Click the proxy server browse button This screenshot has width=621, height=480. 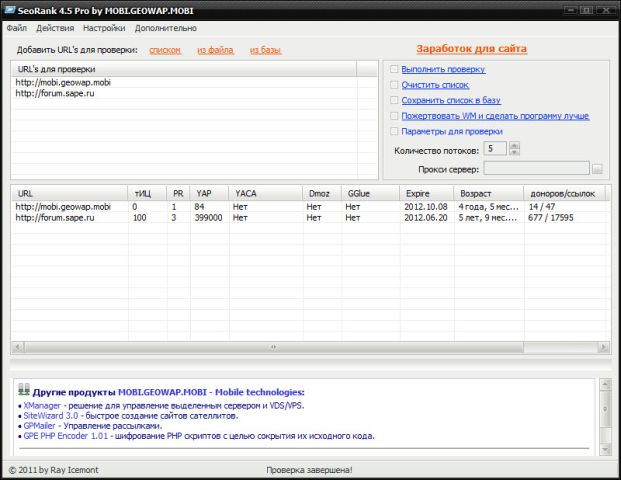[597, 169]
